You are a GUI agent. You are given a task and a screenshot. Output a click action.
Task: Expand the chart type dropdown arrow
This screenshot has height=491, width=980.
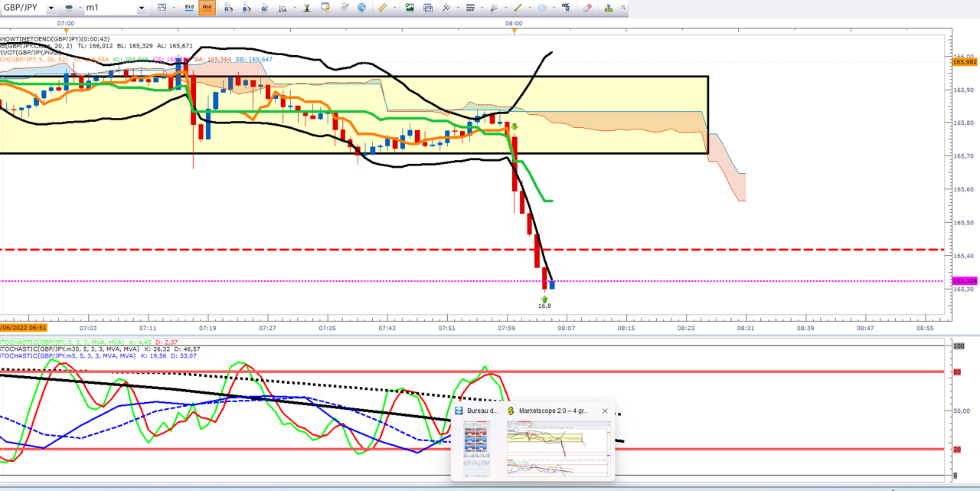coord(173,8)
